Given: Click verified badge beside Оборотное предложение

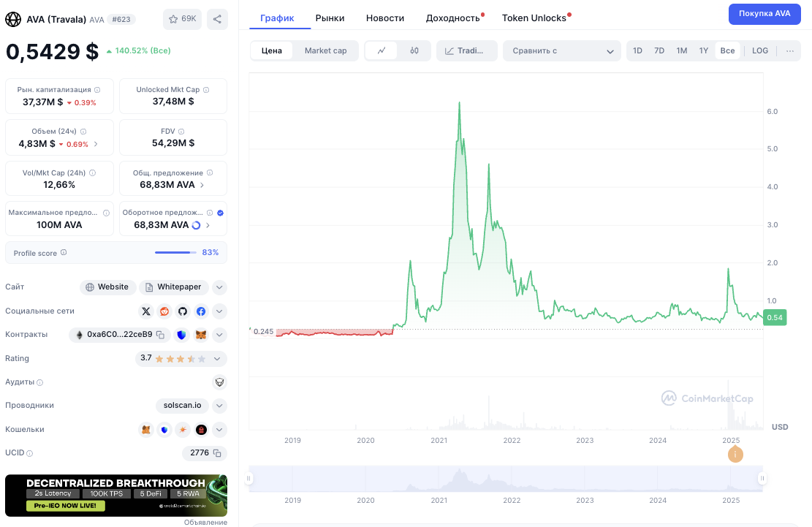Looking at the screenshot, I should click(220, 213).
